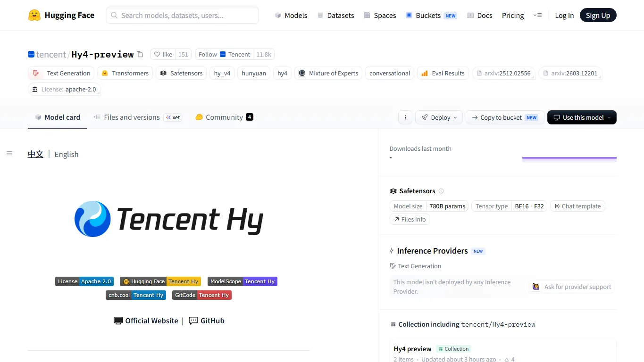Open Files and versions tab

137,117
